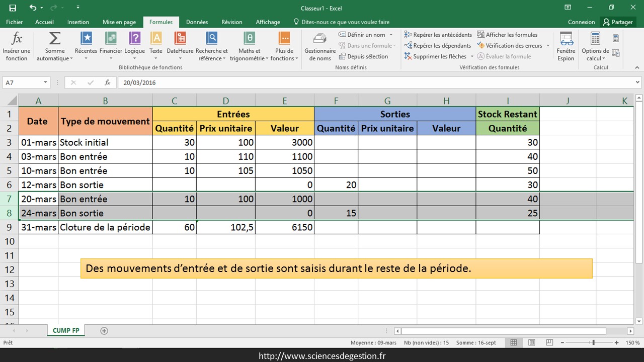Image resolution: width=644 pixels, height=362 pixels.
Task: Select the CUMP FP sheet tab
Action: click(66, 330)
